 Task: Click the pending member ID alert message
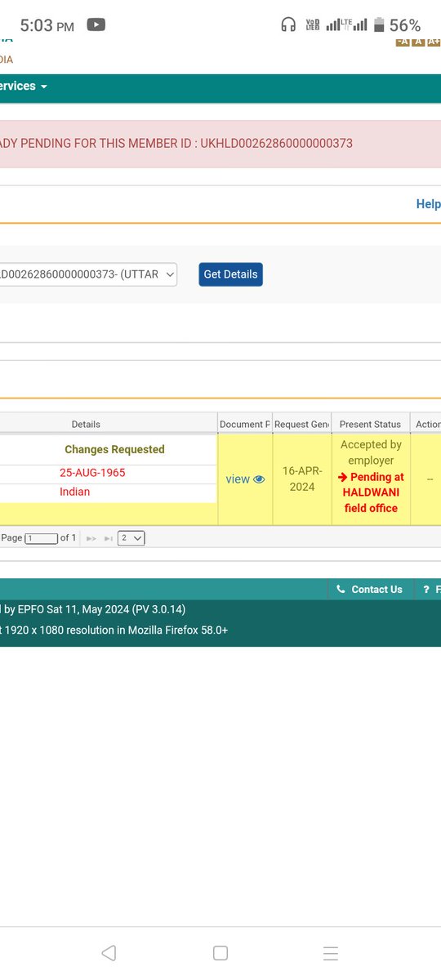coord(176,144)
